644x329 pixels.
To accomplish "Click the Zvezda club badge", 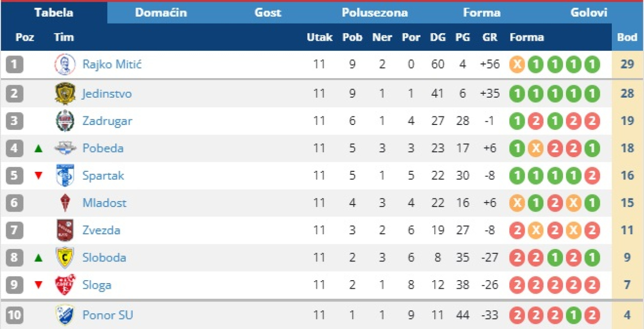I will point(65,230).
